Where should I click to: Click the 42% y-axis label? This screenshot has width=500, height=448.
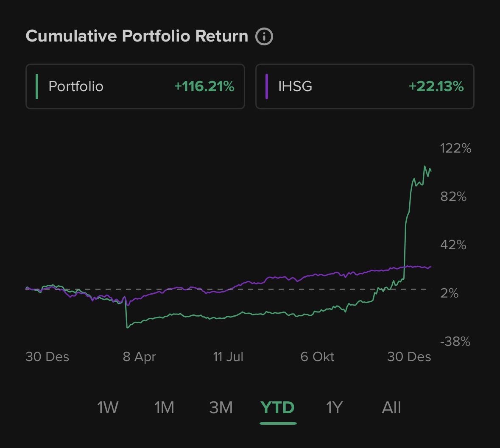[x=453, y=245]
